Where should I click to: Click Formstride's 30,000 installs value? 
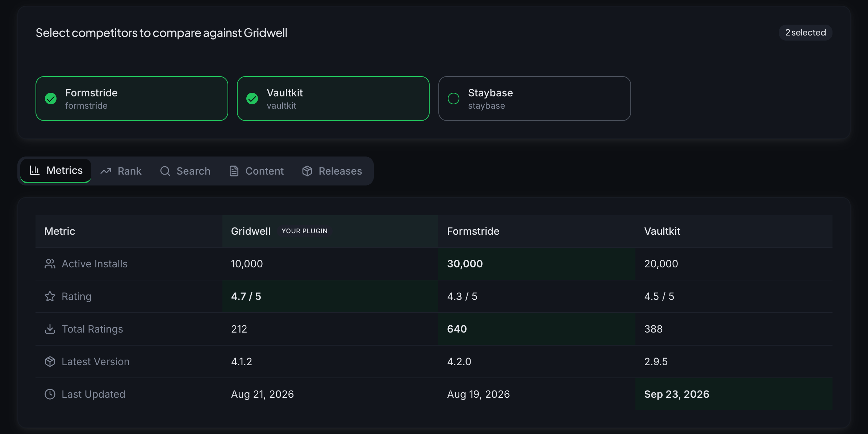pyautogui.click(x=465, y=264)
